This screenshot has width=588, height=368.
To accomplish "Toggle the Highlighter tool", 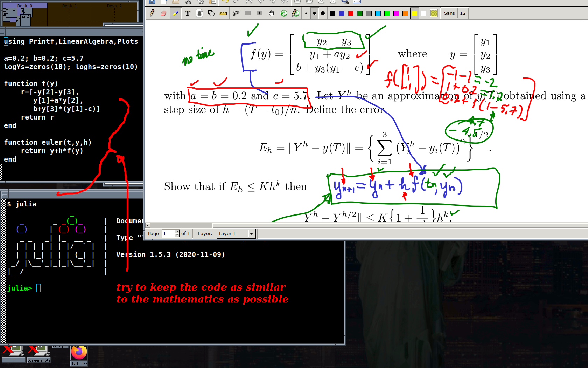I will [176, 13].
